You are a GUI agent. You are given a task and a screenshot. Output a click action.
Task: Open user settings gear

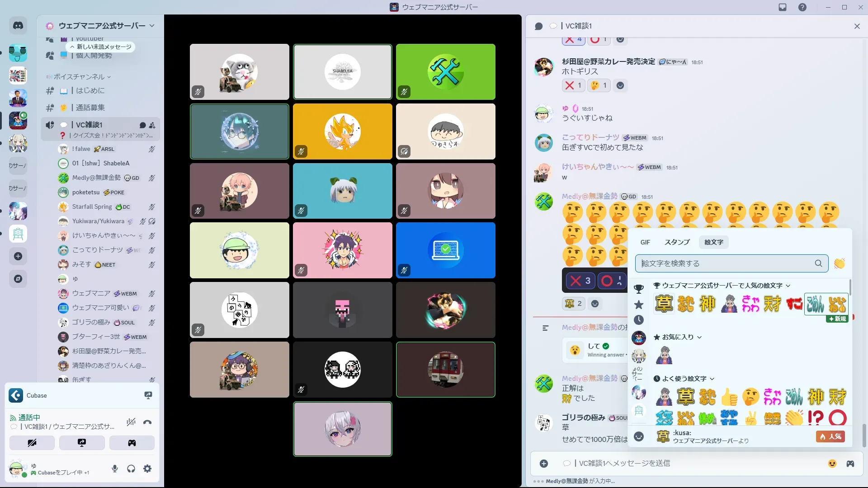click(147, 469)
